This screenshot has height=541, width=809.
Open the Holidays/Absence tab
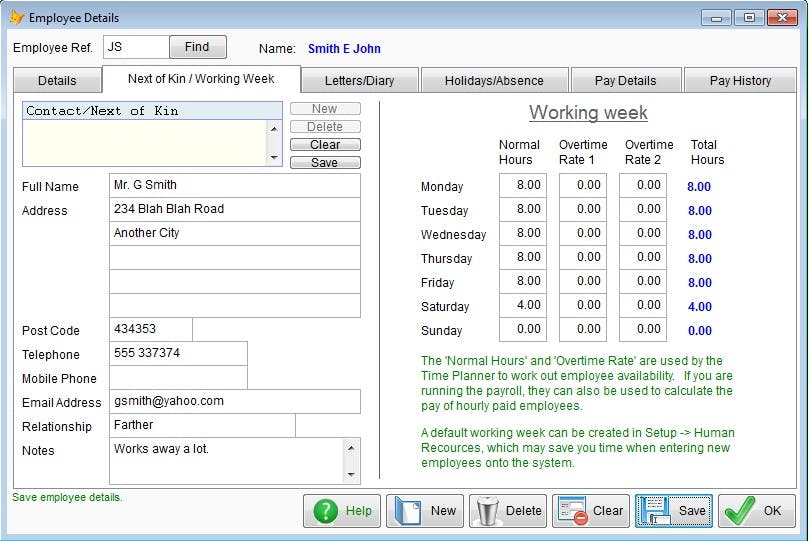tap(494, 80)
